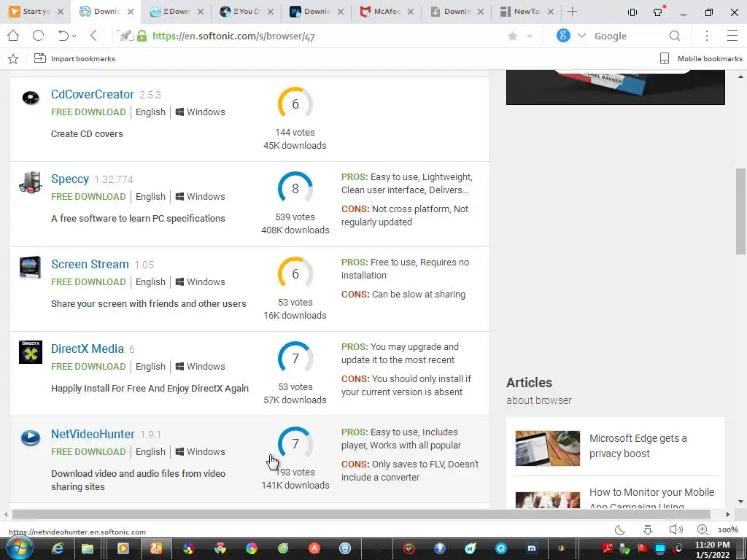Open the CdCoverCreator title link

[93, 94]
